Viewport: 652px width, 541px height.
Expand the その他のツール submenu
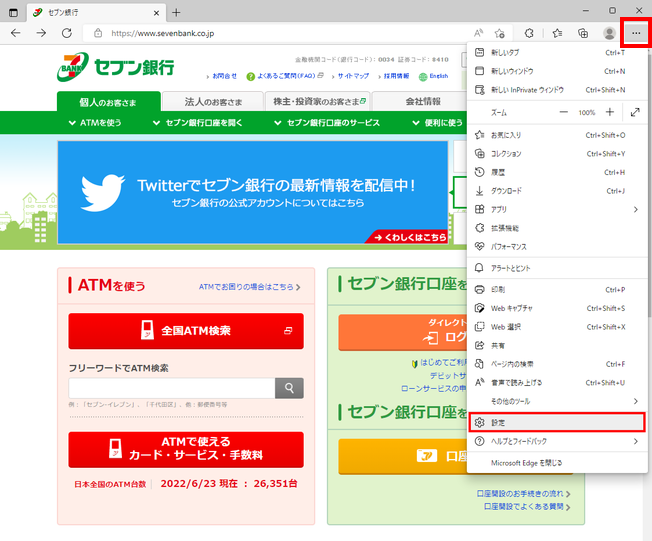tap(557, 401)
